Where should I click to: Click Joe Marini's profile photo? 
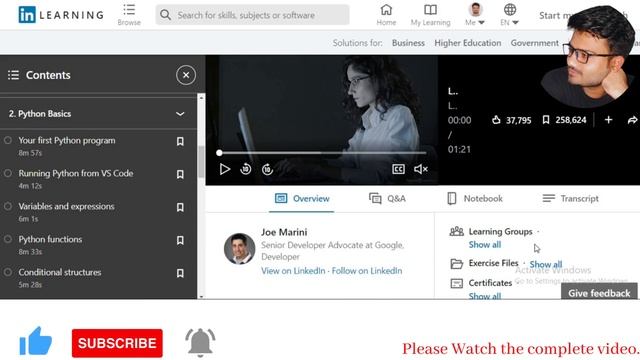pos(240,249)
